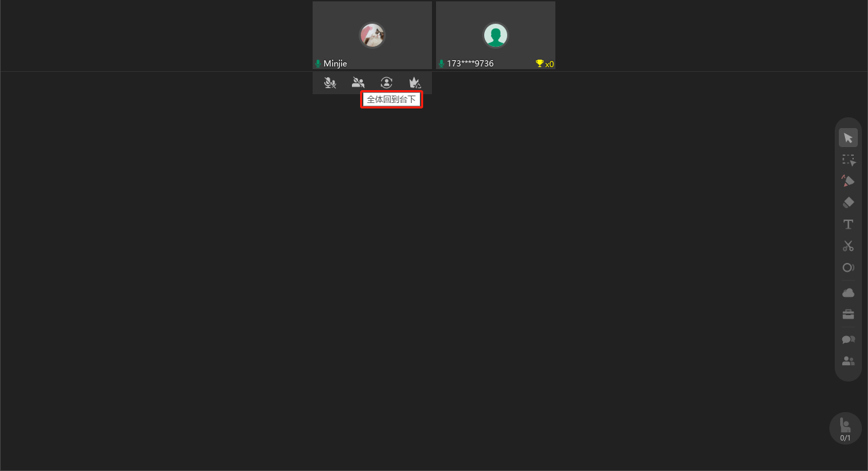The height and width of the screenshot is (471, 868).
Task: Select the 173****9736 video tile avatar
Action: [x=496, y=35]
